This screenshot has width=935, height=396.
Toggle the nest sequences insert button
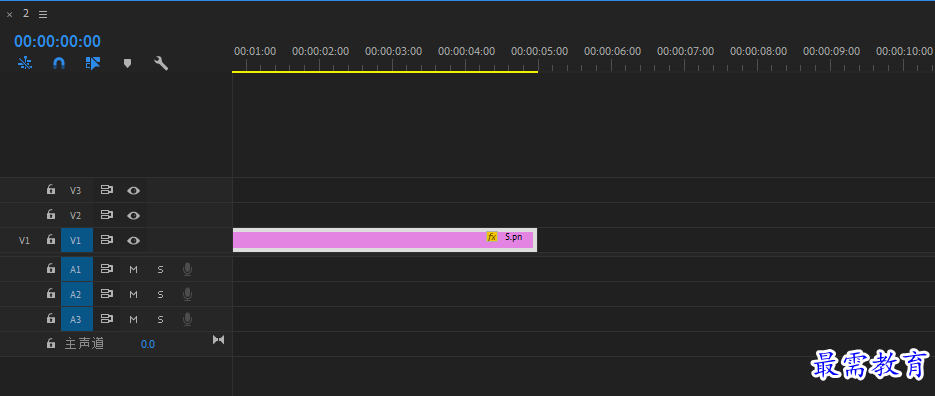tap(25, 63)
